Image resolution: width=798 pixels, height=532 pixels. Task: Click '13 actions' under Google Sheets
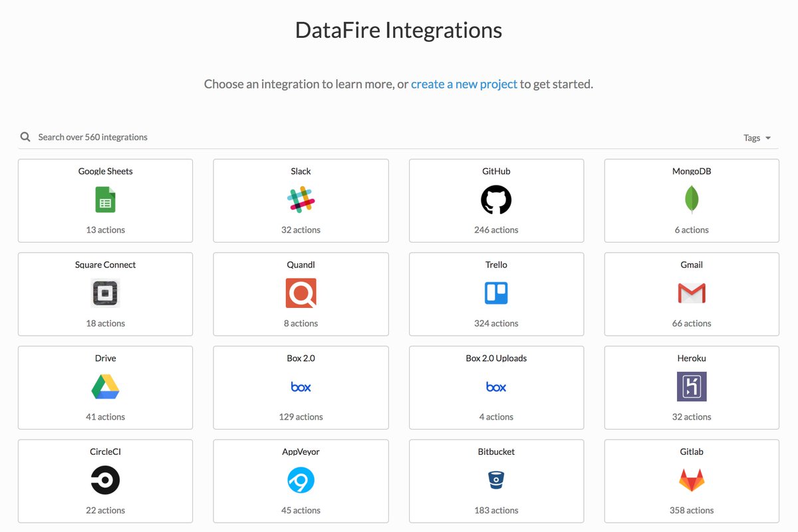click(105, 230)
